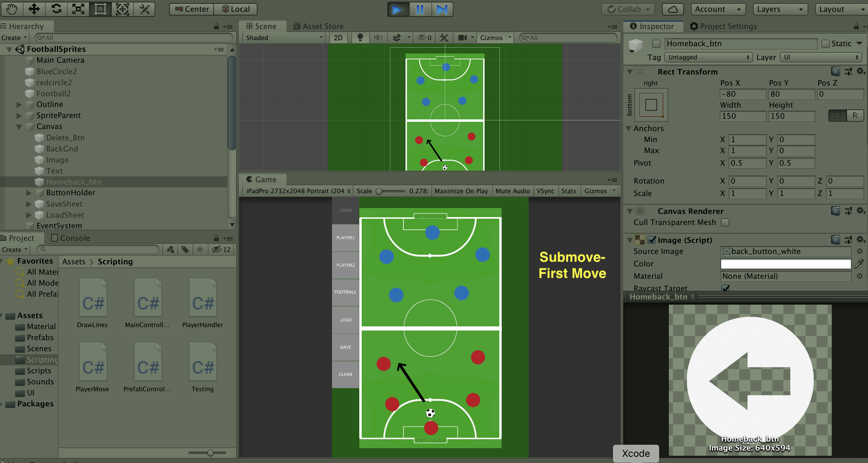Open the Layers dropdown
Image resolution: width=868 pixels, height=463 pixels.
780,9
